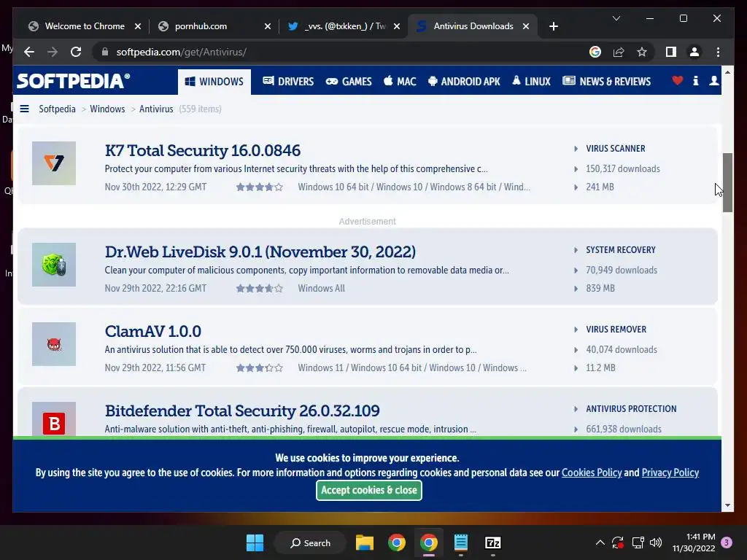
Task: Click the Antivirus Protection category link
Action: tap(631, 409)
